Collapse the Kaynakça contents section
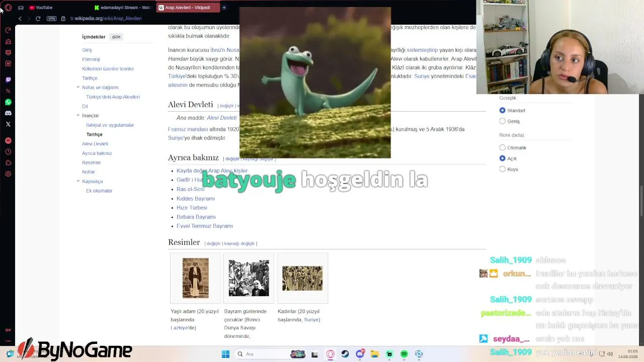 [78, 181]
